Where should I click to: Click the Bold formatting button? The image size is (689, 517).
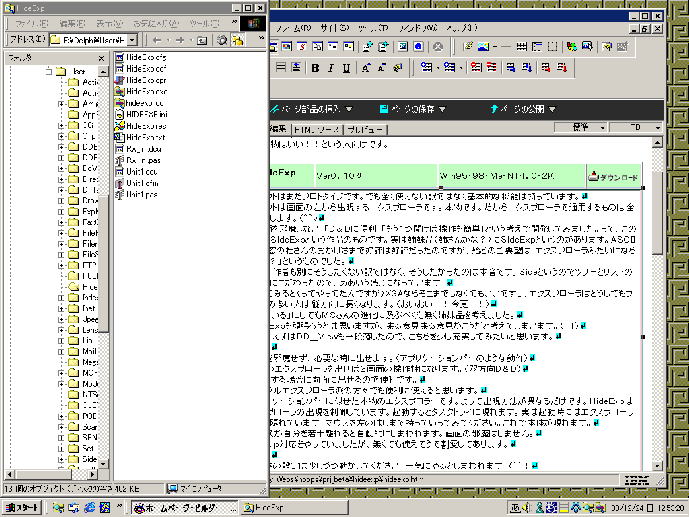pyautogui.click(x=314, y=68)
